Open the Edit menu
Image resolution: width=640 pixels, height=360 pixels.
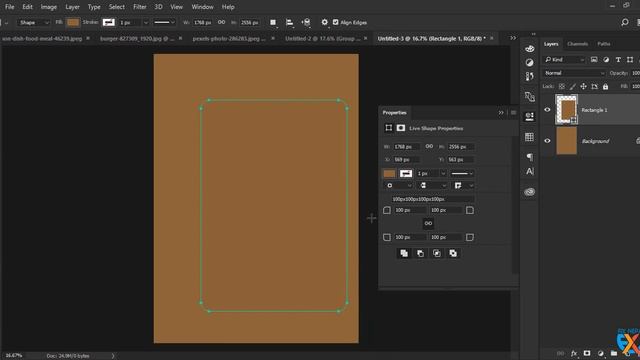pyautogui.click(x=27, y=7)
